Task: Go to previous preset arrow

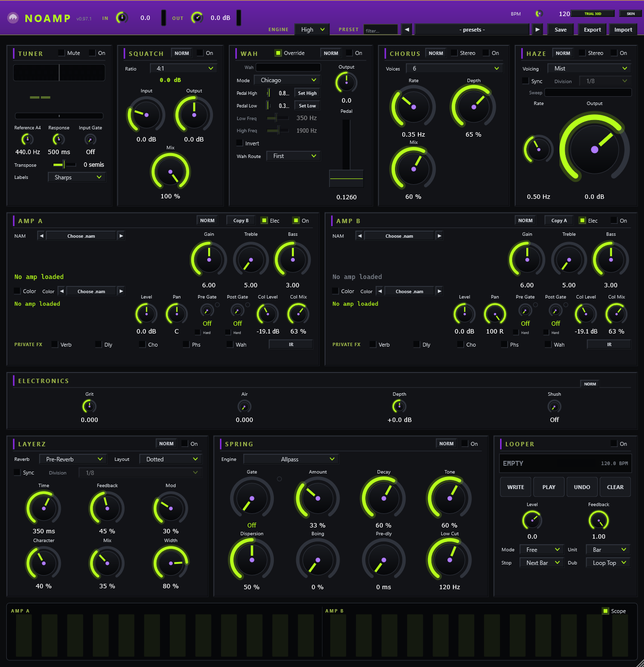Action: pos(407,30)
